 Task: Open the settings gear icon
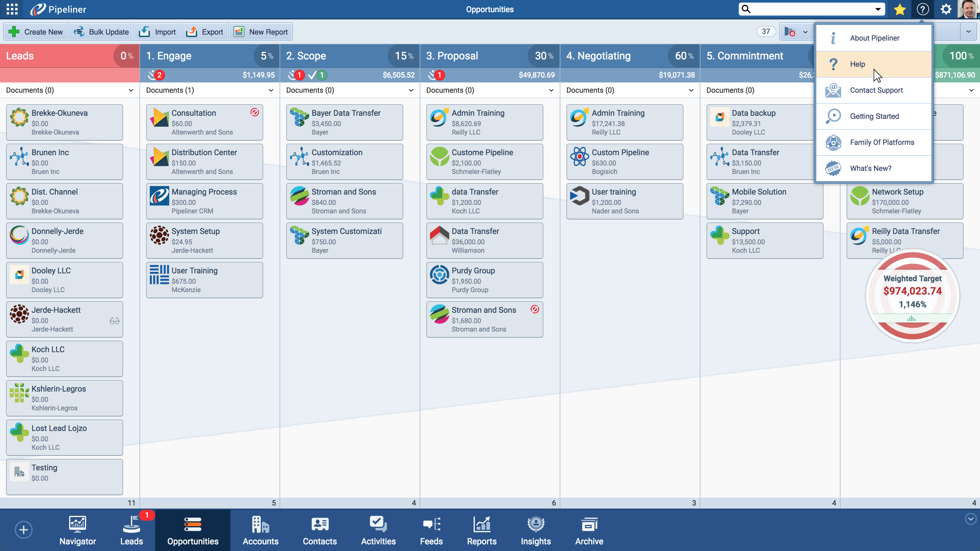click(x=946, y=9)
